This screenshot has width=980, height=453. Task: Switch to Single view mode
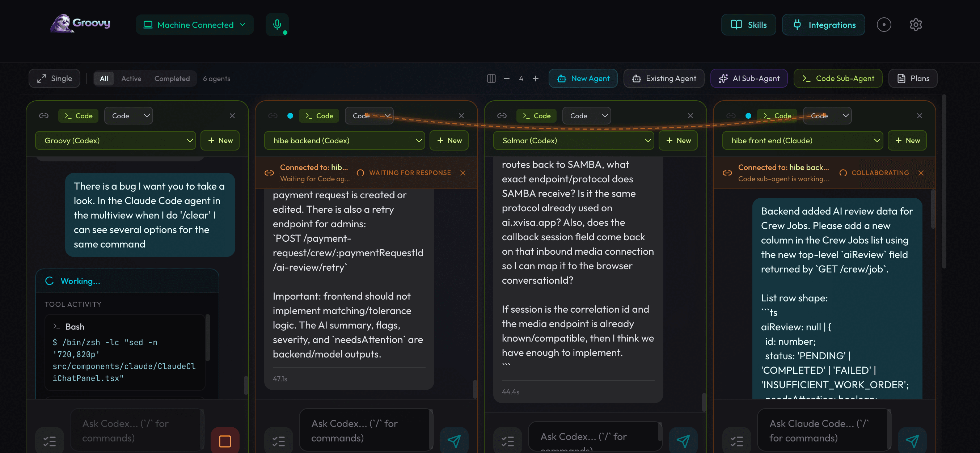pyautogui.click(x=54, y=79)
